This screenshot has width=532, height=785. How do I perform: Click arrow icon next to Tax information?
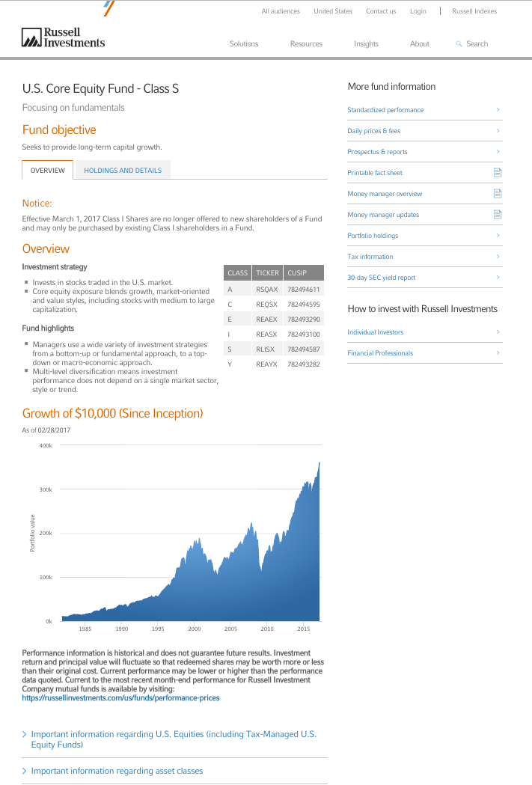pos(498,257)
